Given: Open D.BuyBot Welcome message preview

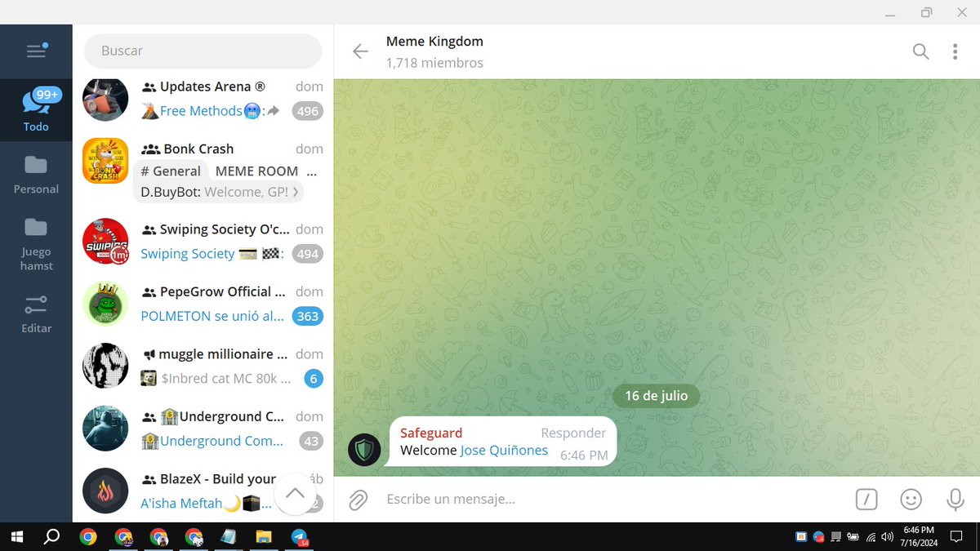Looking at the screenshot, I should point(219,192).
